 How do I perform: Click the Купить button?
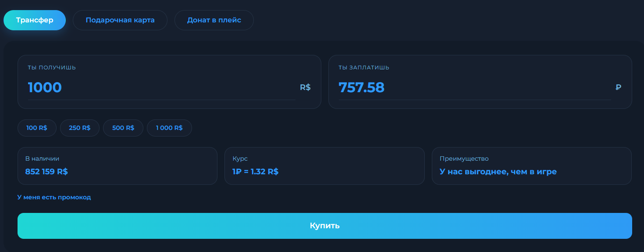click(325, 226)
